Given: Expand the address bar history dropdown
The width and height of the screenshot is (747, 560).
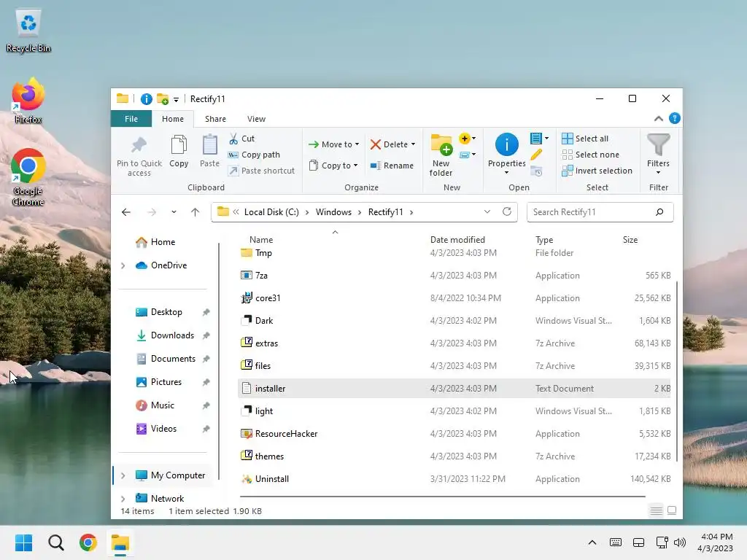Looking at the screenshot, I should pos(487,212).
